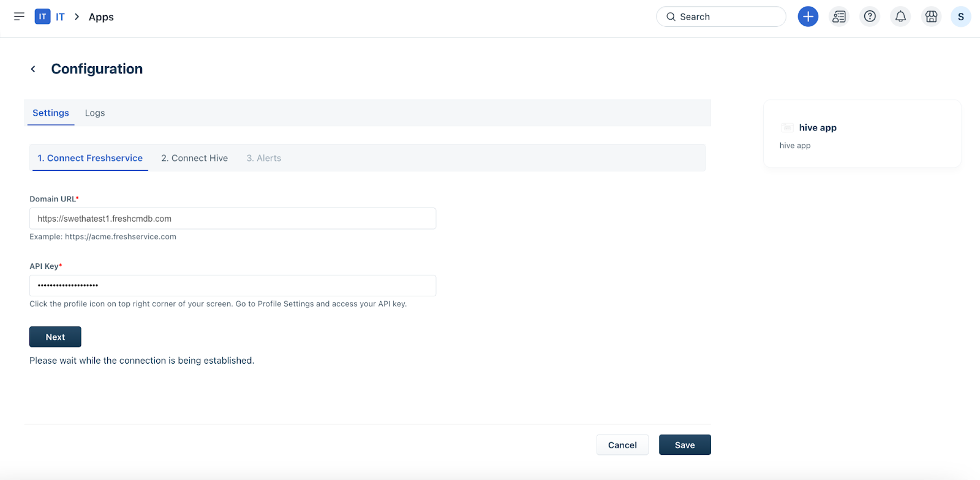Open the marketplace store icon
The height and width of the screenshot is (480, 980).
tap(931, 17)
